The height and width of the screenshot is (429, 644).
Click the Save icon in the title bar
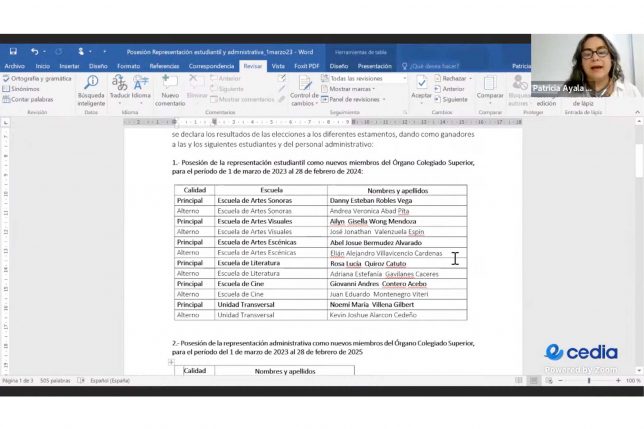tap(13, 52)
